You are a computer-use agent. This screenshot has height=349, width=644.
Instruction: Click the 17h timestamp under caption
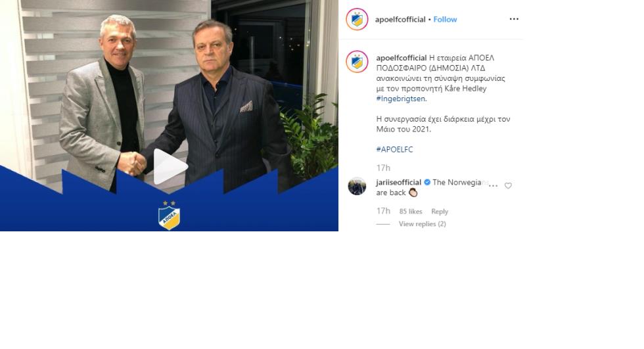[x=383, y=168]
